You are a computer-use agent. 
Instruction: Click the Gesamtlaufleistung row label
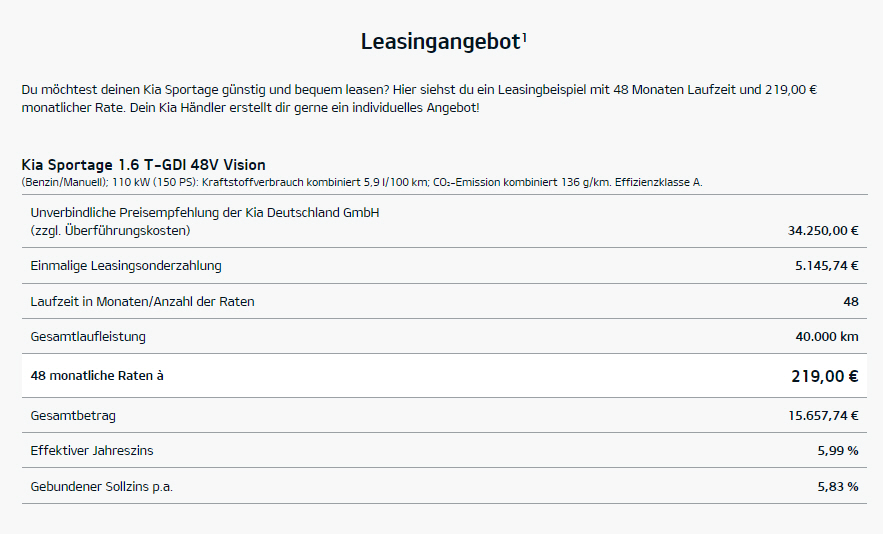point(88,336)
